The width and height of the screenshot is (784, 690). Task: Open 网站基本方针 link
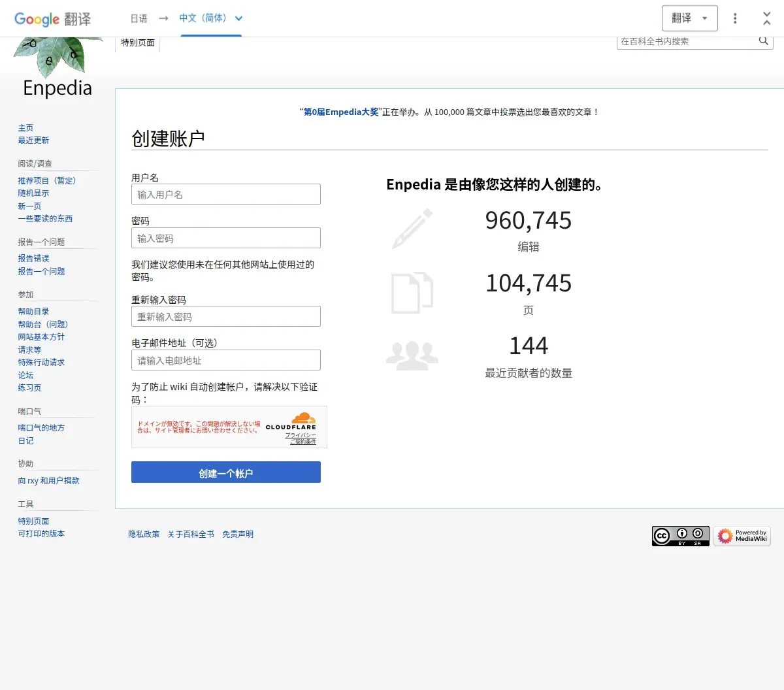(x=41, y=337)
